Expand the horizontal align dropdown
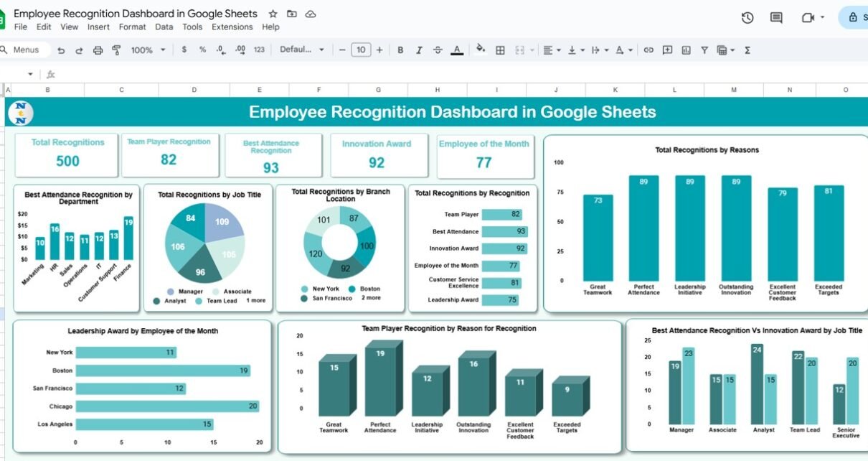Screen dimensions: 868x461 [552, 50]
